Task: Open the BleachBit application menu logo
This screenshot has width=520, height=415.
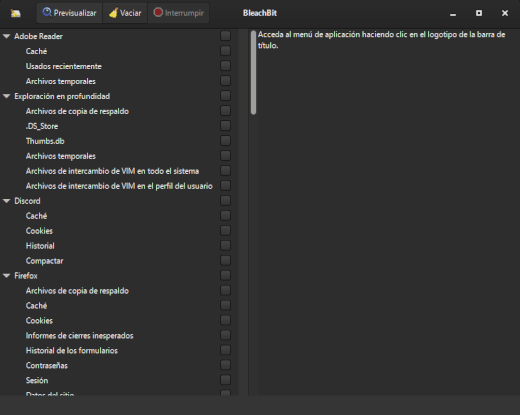Action: click(x=15, y=13)
